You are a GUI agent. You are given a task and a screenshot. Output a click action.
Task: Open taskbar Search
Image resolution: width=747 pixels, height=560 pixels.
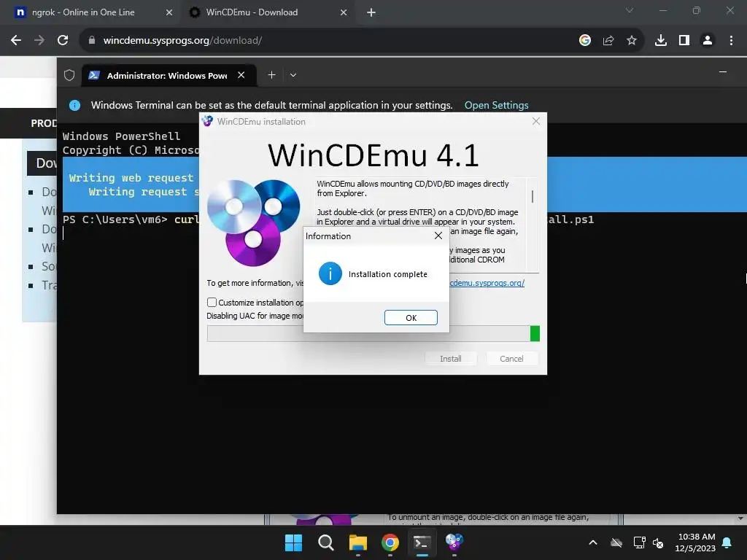click(x=326, y=542)
